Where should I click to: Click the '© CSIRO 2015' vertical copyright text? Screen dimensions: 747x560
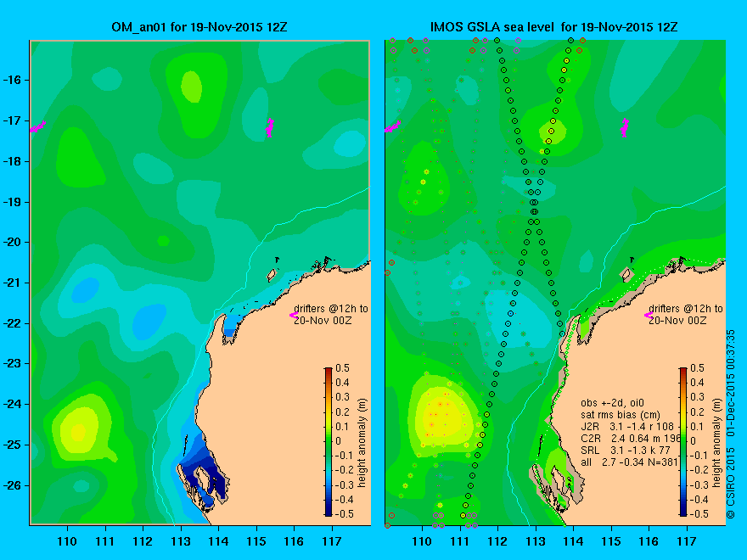click(x=730, y=481)
